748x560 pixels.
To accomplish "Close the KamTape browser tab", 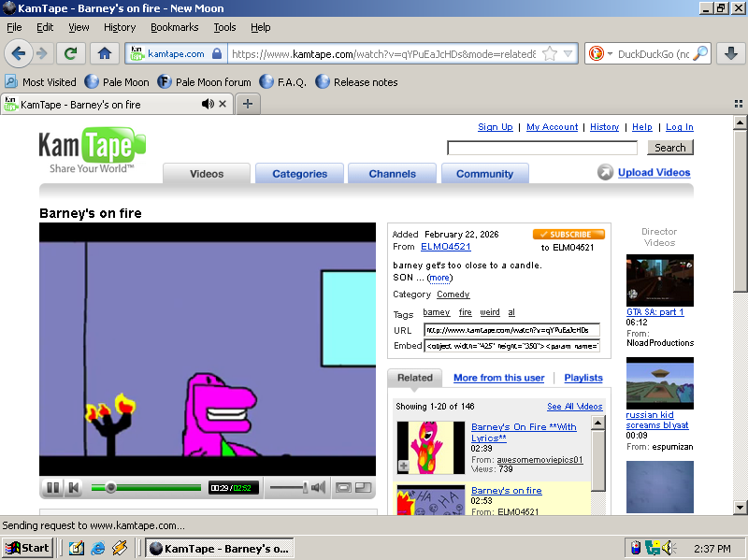I will pyautogui.click(x=223, y=104).
